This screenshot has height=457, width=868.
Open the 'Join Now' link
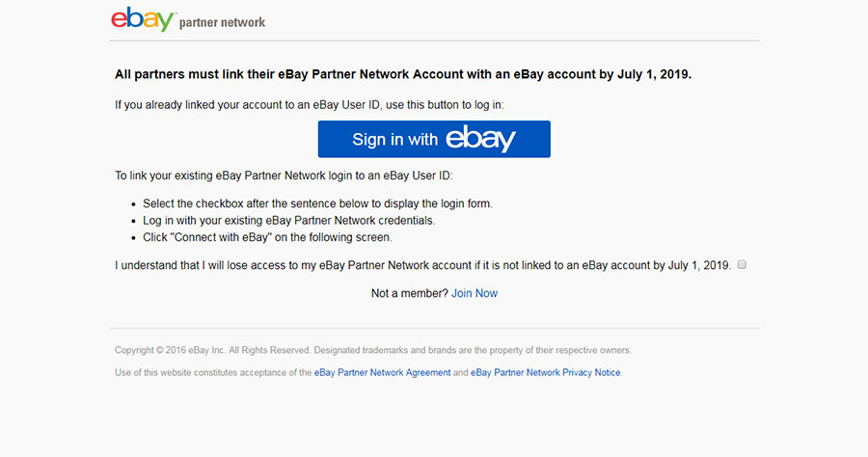[x=475, y=293]
